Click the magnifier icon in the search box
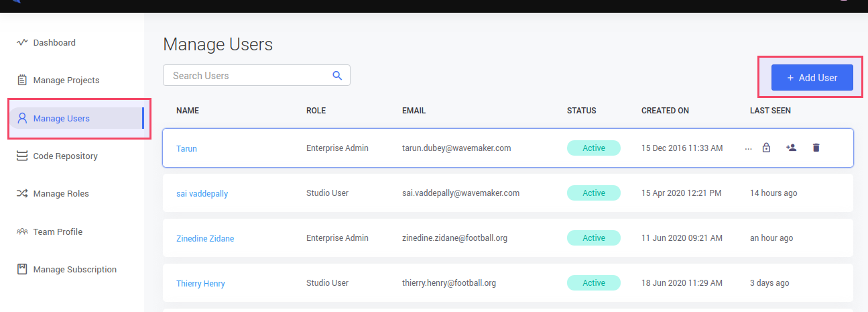The height and width of the screenshot is (312, 868). coord(337,75)
